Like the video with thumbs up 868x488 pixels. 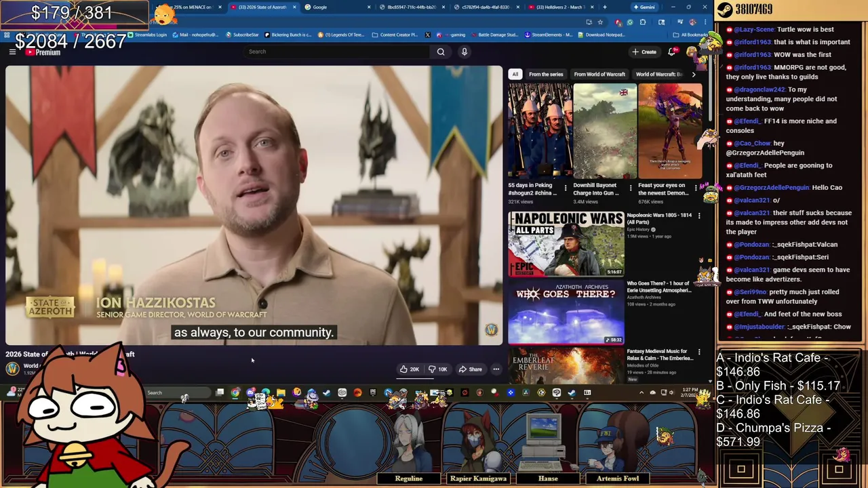[x=410, y=369]
